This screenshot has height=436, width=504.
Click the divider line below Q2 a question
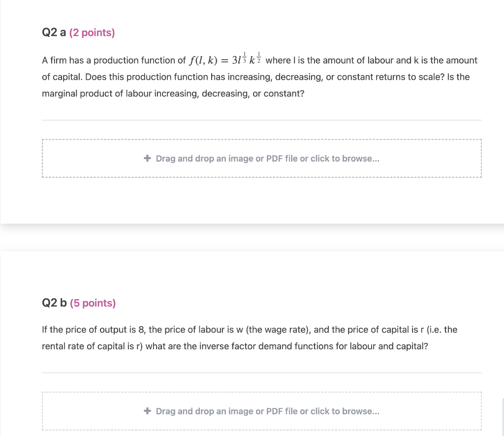[x=261, y=120]
